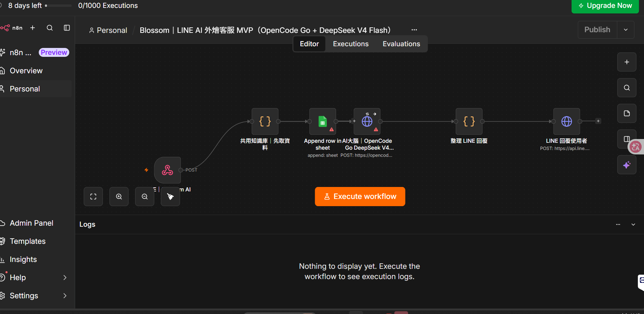Select the 共用知識庫 code node
Image resolution: width=644 pixels, height=314 pixels.
tap(265, 122)
